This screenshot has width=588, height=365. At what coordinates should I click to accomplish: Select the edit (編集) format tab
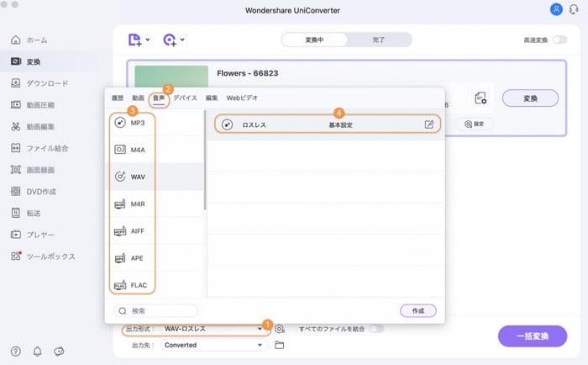[x=212, y=98]
